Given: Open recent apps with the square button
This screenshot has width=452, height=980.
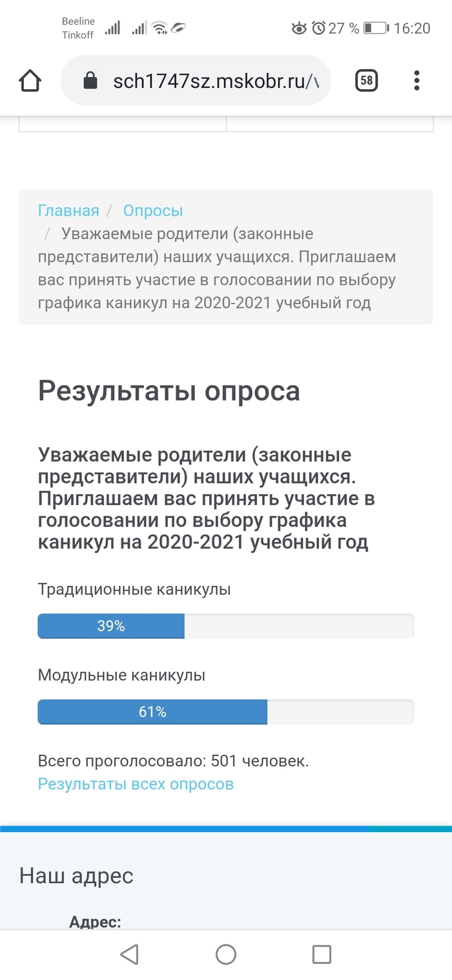Looking at the screenshot, I should pyautogui.click(x=321, y=954).
